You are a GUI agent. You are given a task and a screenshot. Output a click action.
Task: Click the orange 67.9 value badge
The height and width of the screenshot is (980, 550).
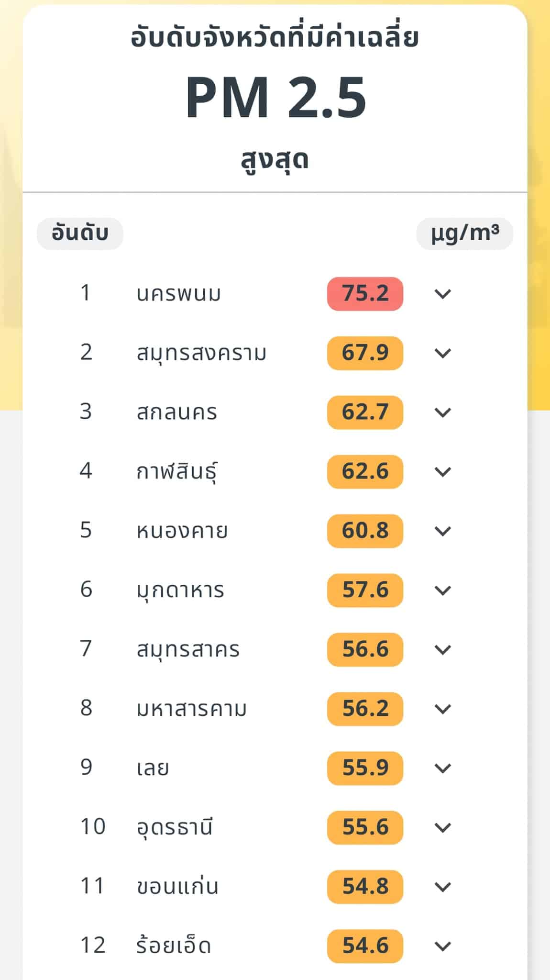coord(365,353)
